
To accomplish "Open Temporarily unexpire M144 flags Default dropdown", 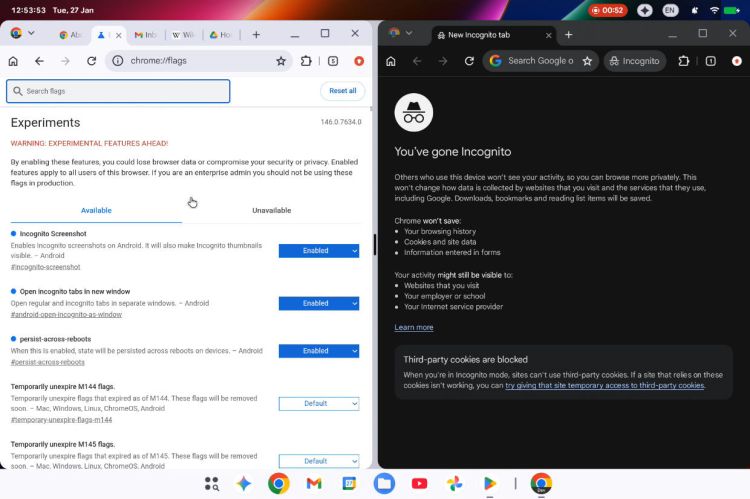I will (x=319, y=403).
